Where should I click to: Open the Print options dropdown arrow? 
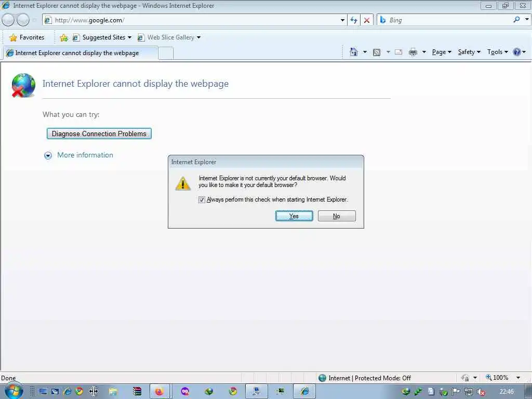tap(424, 52)
